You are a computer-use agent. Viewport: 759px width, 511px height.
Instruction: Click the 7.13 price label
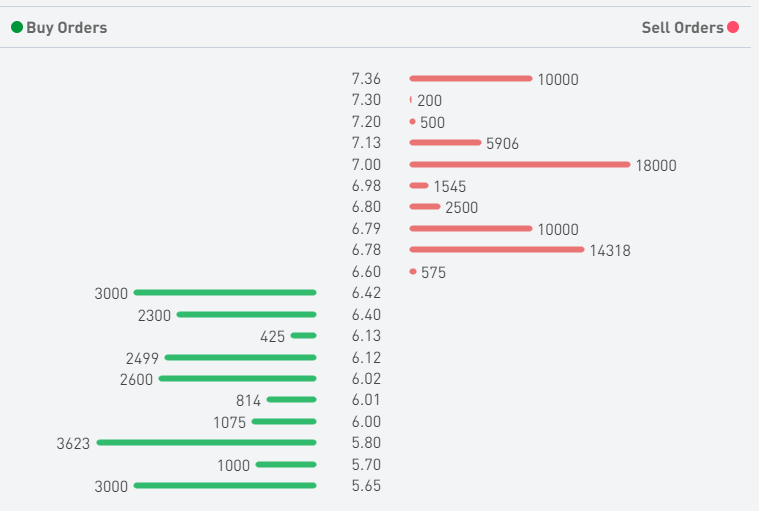(x=366, y=143)
